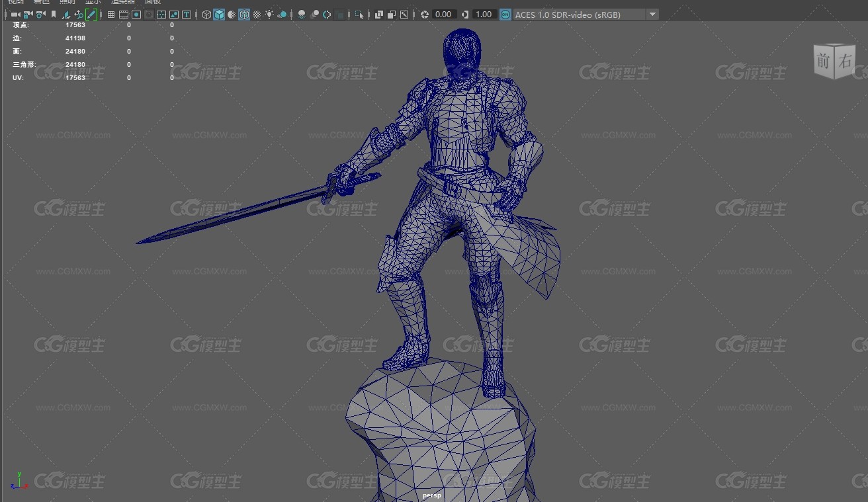Toggle 2D Pan/Zoom icon

[79, 15]
